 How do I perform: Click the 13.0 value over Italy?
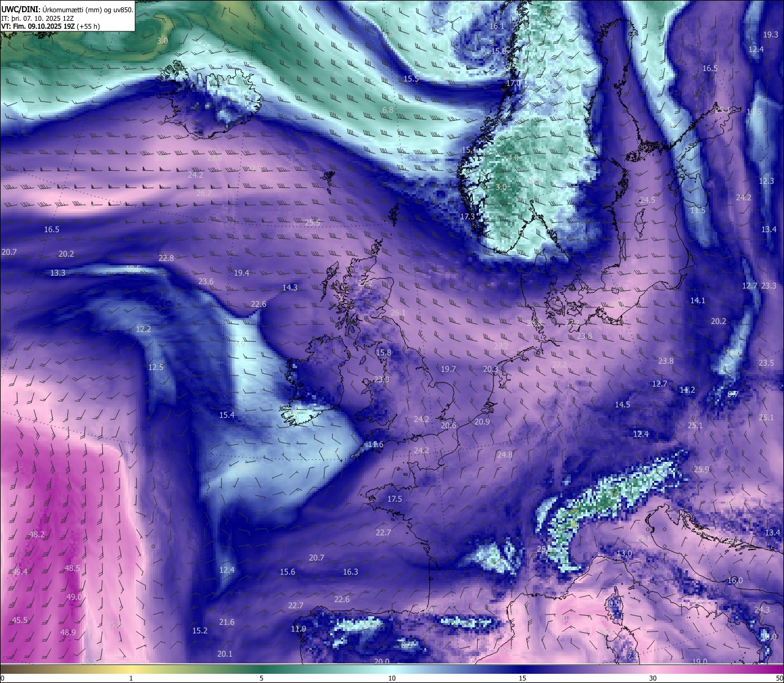pos(624,553)
